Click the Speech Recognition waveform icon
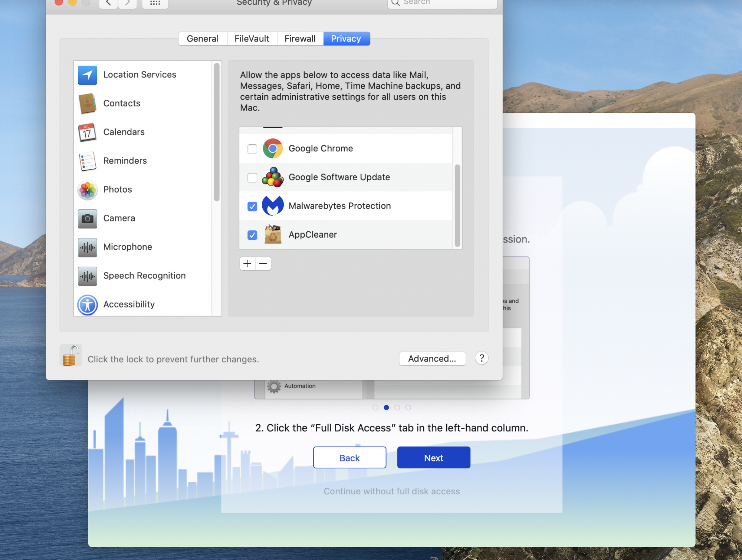742x560 pixels. (88, 276)
